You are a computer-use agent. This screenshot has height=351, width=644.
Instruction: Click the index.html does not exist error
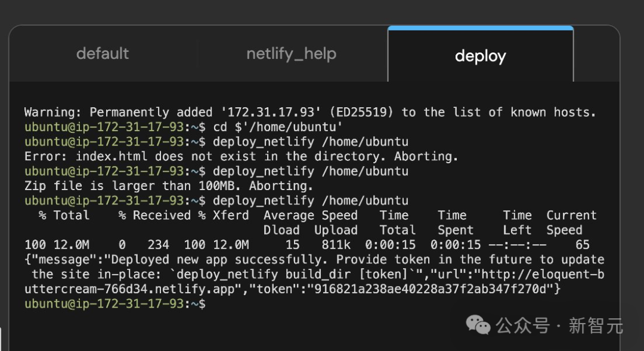(241, 157)
